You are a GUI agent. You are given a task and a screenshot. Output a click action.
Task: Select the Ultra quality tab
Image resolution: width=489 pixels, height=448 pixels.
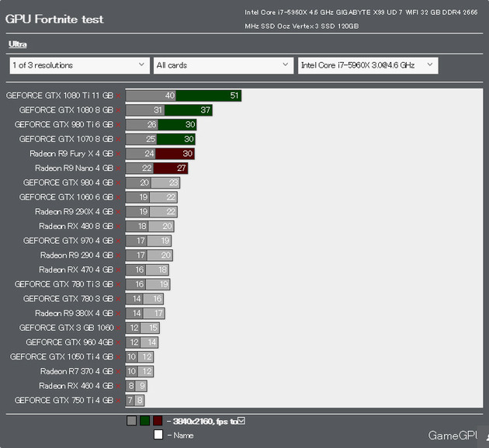(x=17, y=44)
